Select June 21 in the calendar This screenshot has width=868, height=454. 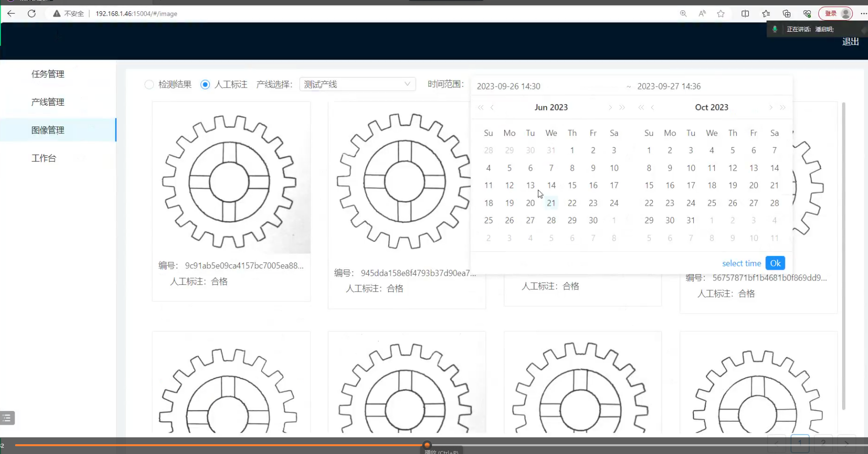(551, 203)
